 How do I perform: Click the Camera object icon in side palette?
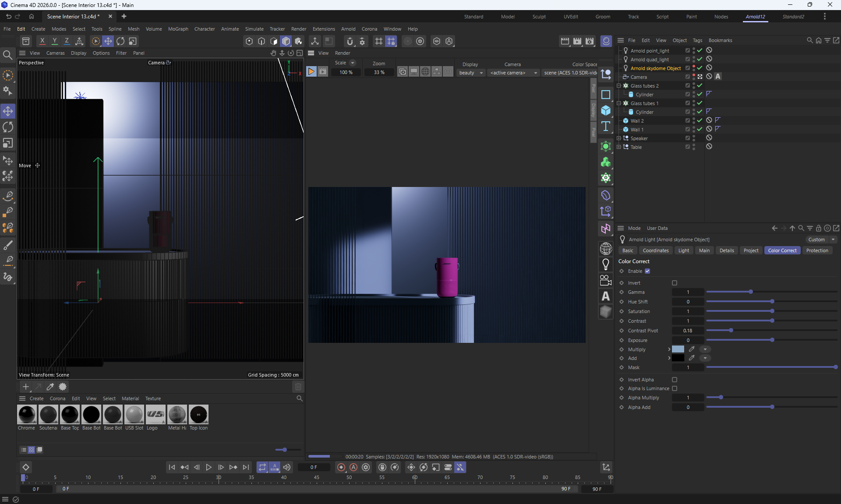click(606, 280)
